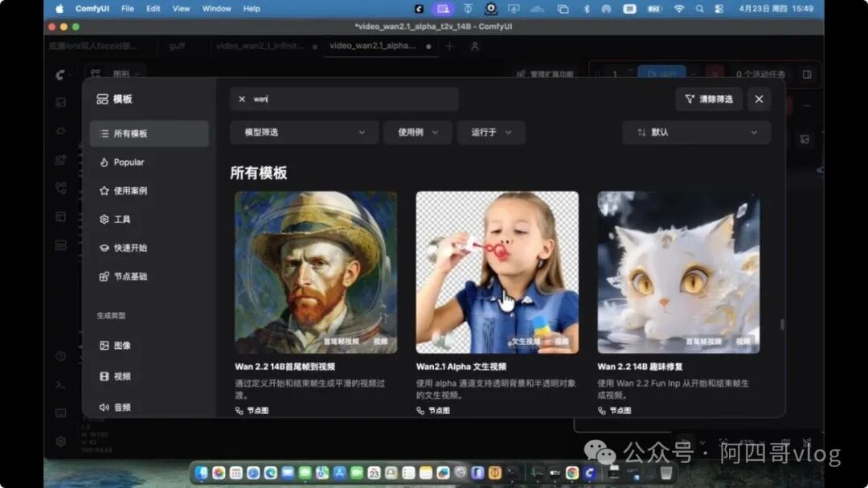Click the speaker icon beside 音频
This screenshot has width=868, height=488.
(104, 407)
